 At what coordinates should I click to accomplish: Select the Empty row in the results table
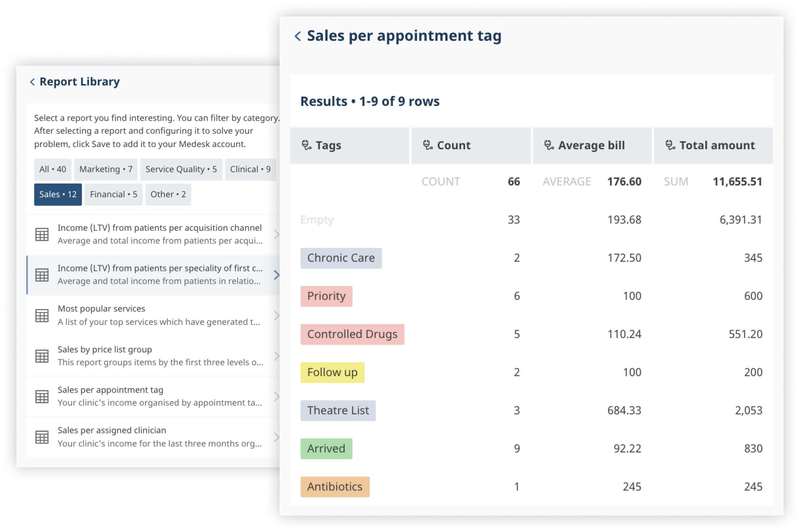[316, 220]
